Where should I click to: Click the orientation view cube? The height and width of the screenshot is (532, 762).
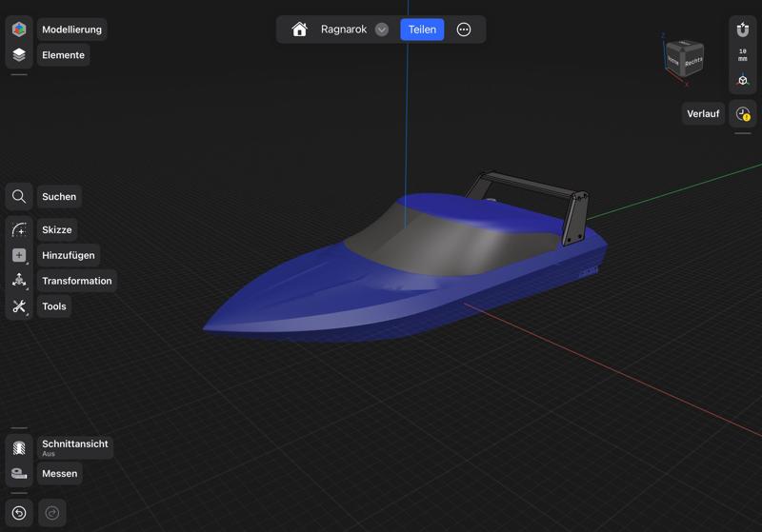(x=684, y=59)
